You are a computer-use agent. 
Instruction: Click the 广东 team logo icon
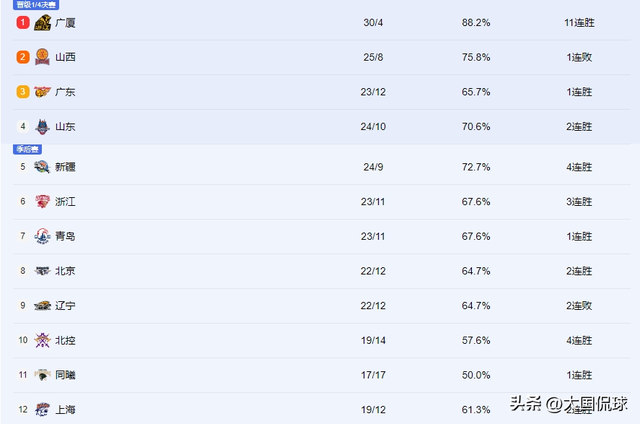click(42, 92)
